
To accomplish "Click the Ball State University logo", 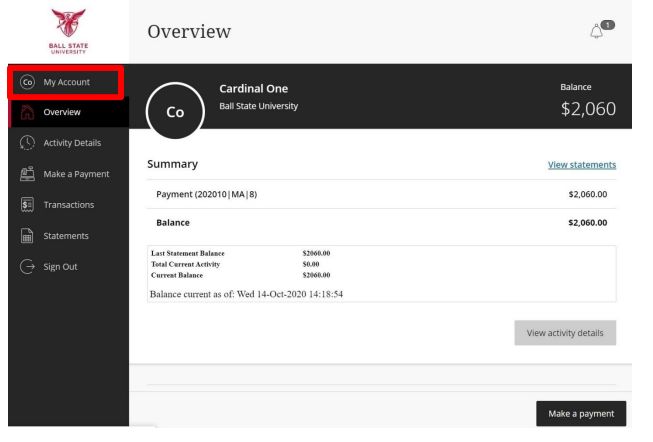I will [69, 32].
